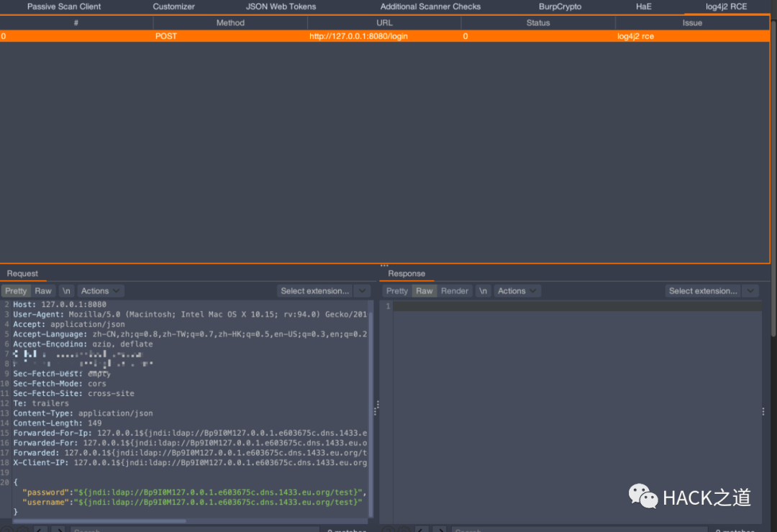Image resolution: width=777 pixels, height=532 pixels.
Task: Click the Host: 127.0.0.1:8080 header line
Action: (x=60, y=305)
